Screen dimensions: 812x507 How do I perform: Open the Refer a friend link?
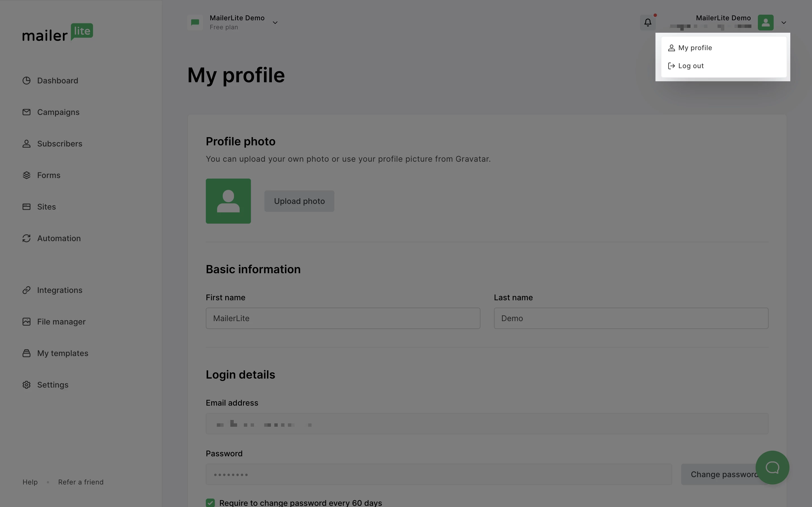coord(81,482)
